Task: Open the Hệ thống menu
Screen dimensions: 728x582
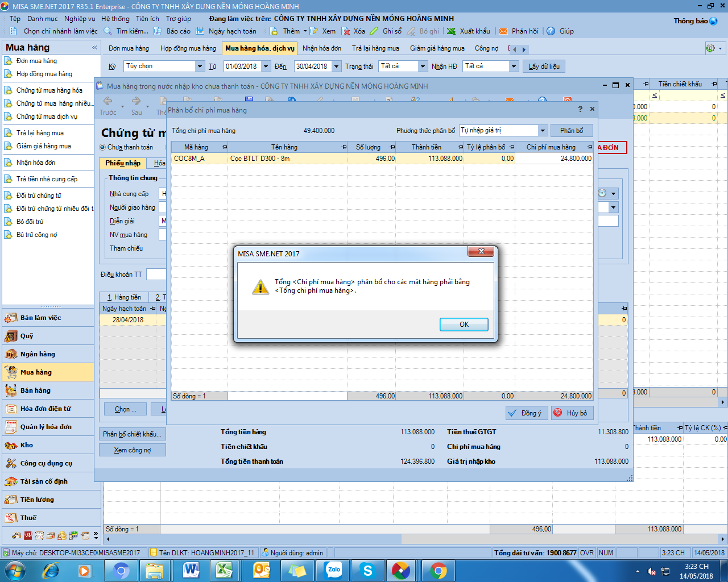Action: [115, 19]
